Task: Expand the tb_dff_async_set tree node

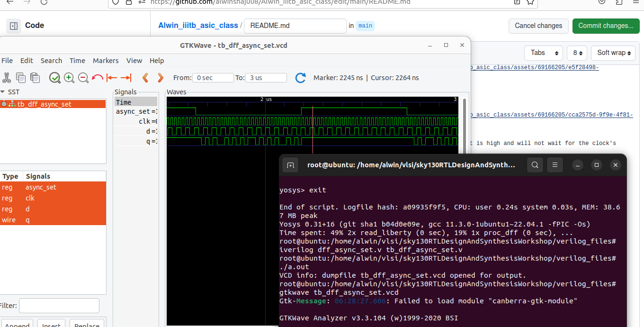Action: [x=4, y=104]
